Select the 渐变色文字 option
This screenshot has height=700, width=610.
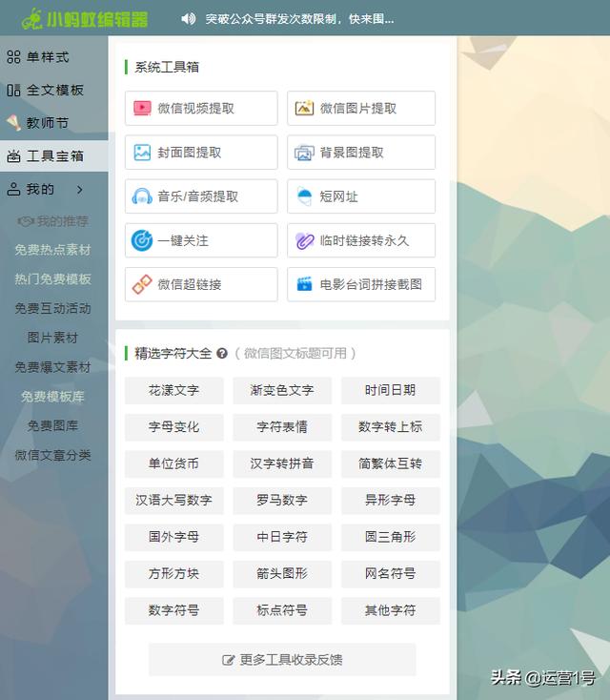[x=282, y=391]
